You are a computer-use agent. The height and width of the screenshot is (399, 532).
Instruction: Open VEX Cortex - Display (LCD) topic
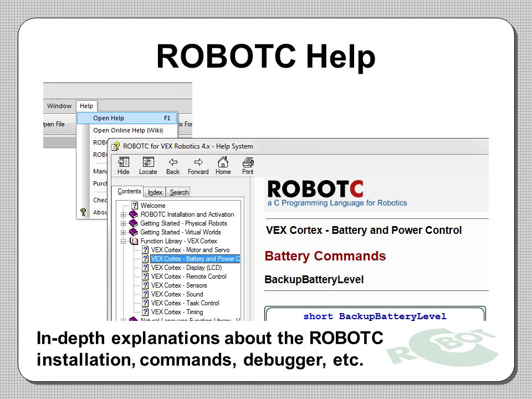click(186, 267)
